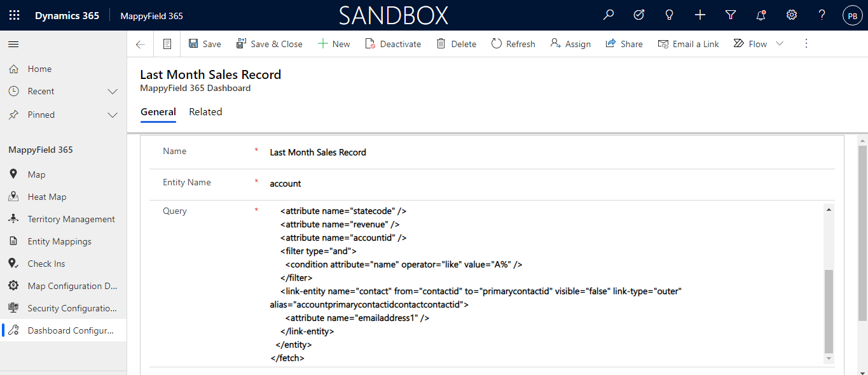Go back with the arrow button
868x375 pixels.
coord(141,44)
